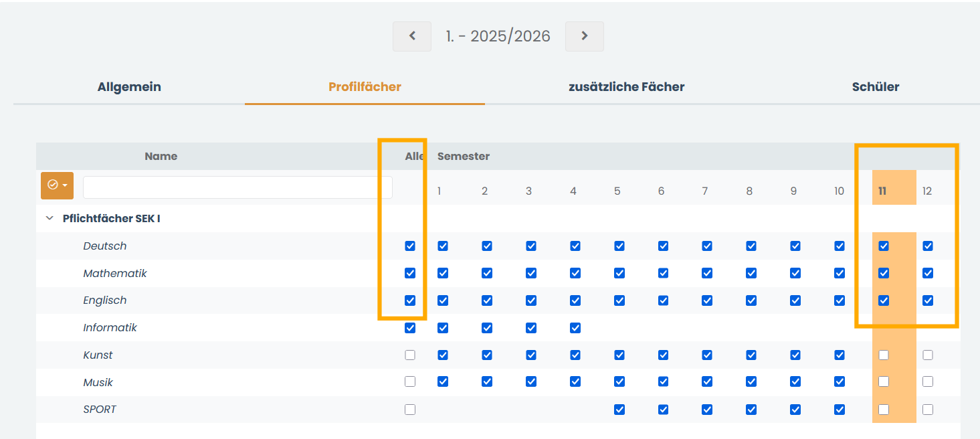The image size is (980, 439).
Task: Collapse the Pflichtfächer SEK I group
Action: (x=49, y=219)
